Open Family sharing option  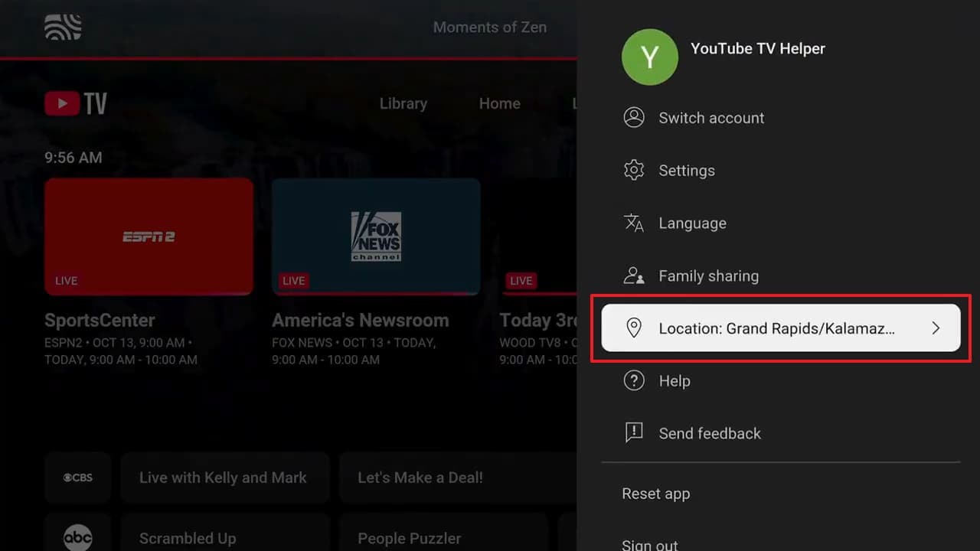pos(781,275)
